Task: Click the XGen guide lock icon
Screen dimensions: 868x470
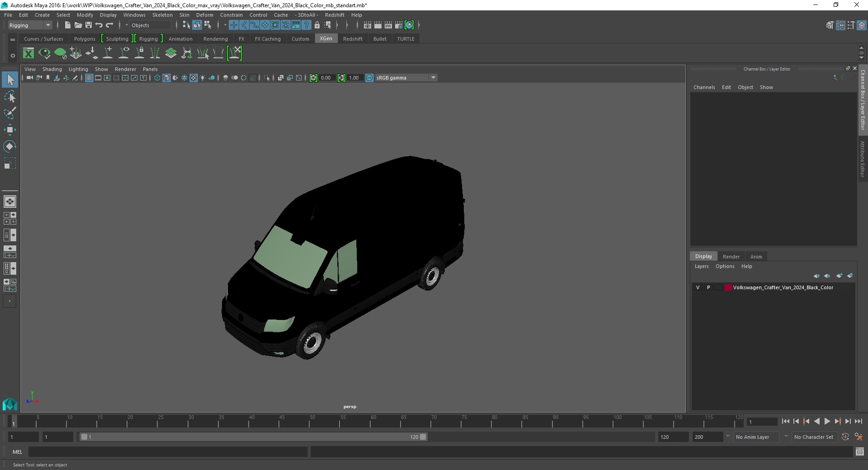Action: click(140, 53)
